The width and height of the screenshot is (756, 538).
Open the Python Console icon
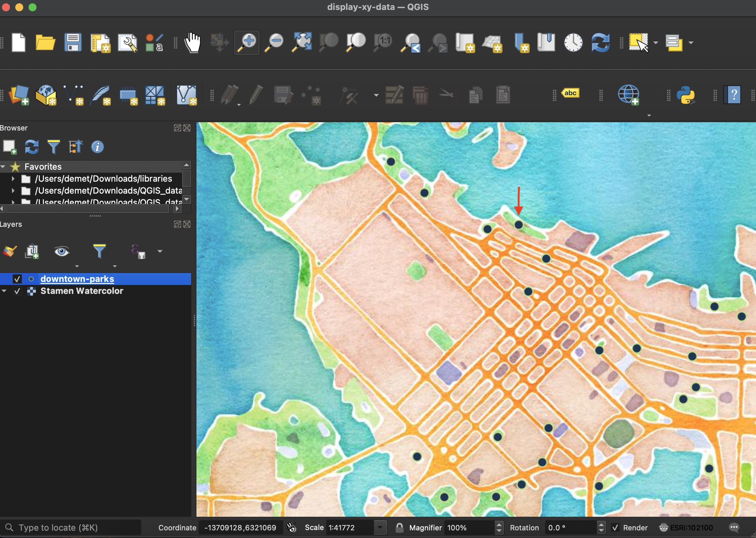pos(686,95)
